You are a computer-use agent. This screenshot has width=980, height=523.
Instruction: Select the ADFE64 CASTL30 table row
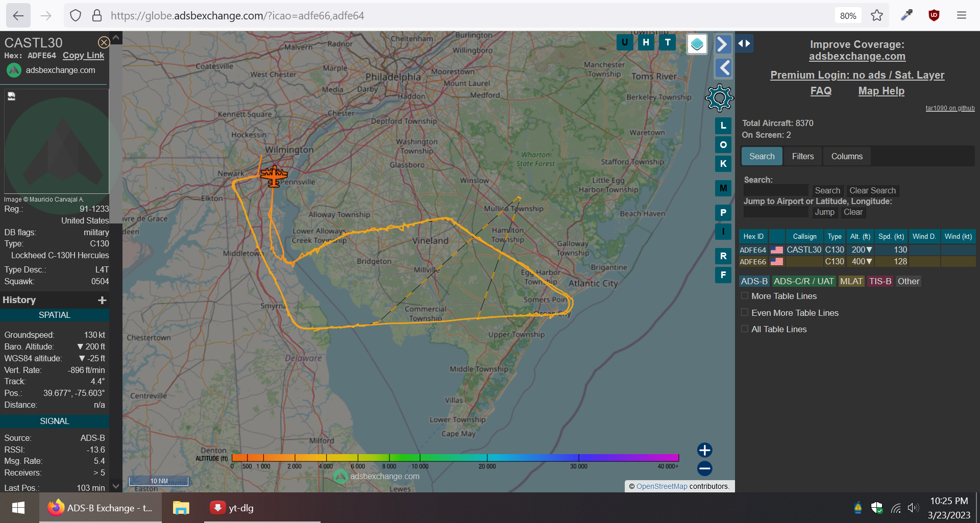tap(857, 250)
